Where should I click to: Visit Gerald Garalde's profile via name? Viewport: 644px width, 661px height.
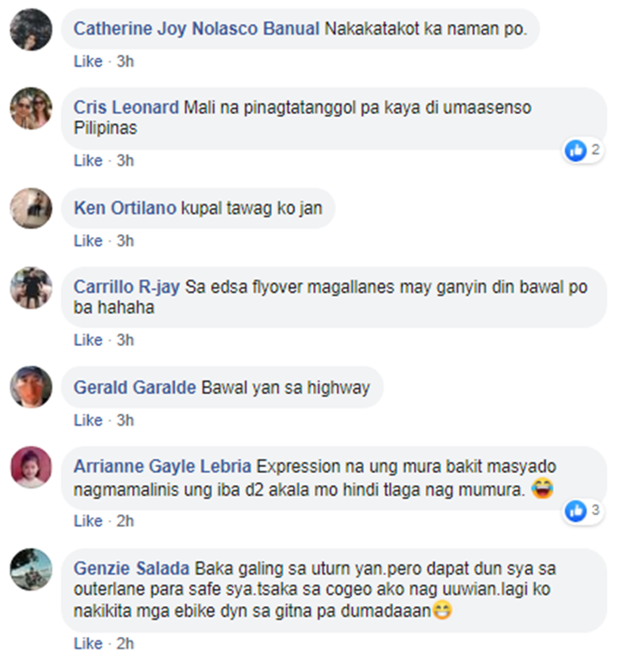pos(135,387)
